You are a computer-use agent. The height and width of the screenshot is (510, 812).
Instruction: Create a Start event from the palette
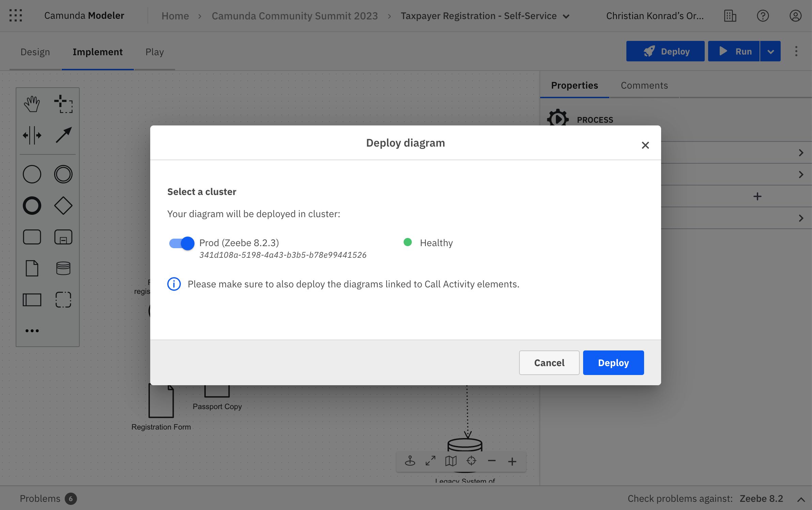tap(32, 174)
